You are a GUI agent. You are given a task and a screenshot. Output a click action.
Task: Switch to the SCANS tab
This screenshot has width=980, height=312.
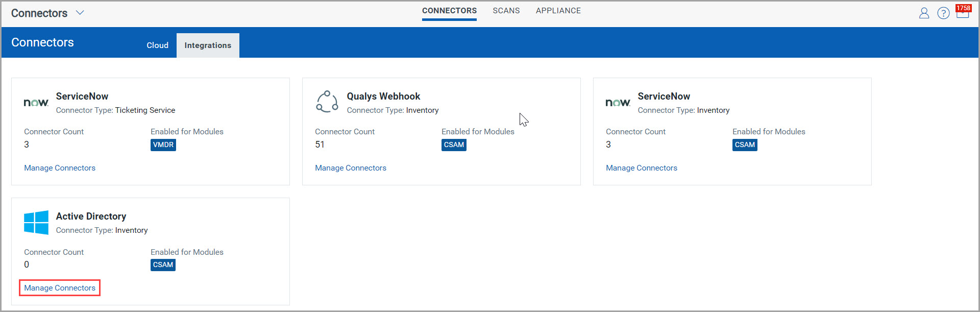[x=506, y=11]
